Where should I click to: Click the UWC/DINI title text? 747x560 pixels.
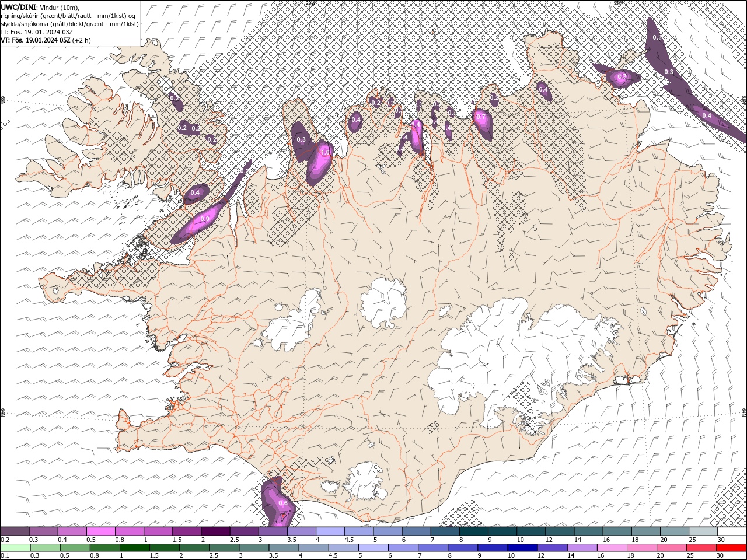(x=19, y=7)
